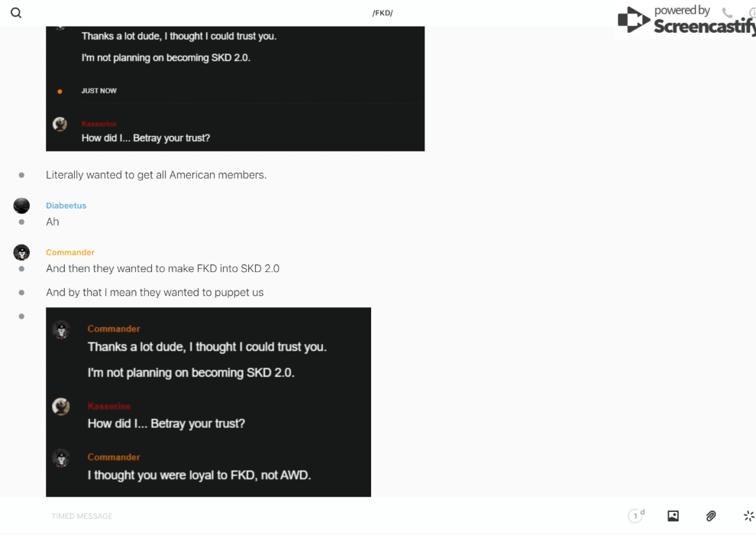Click the dot beside the "Ah" message
The height and width of the screenshot is (535, 756).
pos(21,222)
